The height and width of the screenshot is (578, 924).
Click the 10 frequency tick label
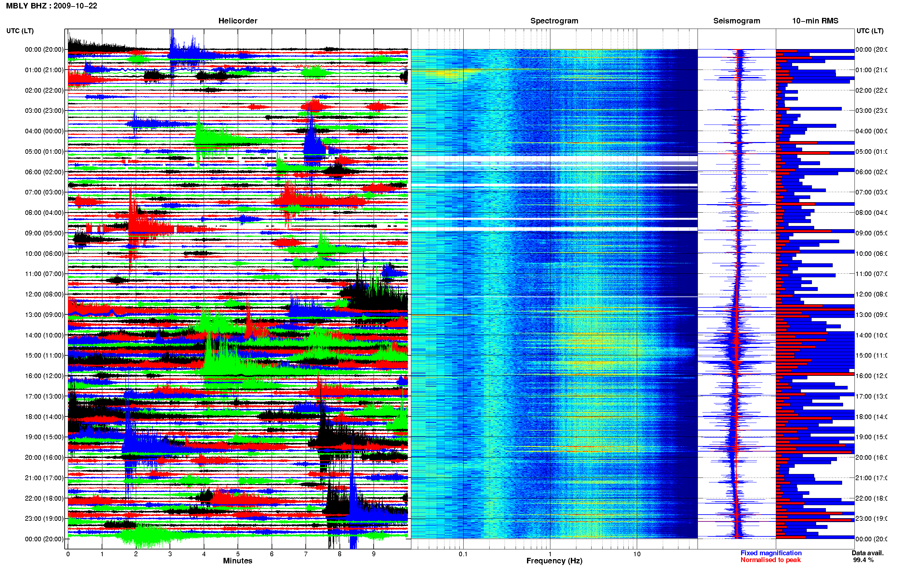(637, 554)
